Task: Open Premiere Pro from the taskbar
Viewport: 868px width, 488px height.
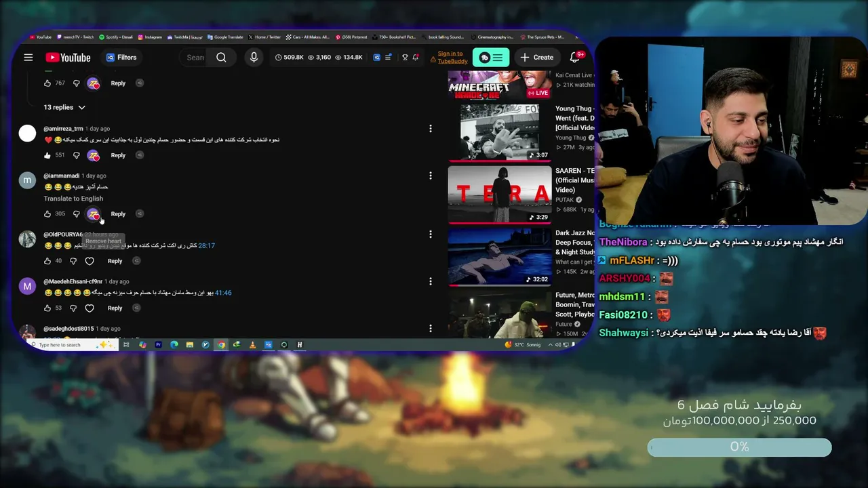Action: point(158,345)
